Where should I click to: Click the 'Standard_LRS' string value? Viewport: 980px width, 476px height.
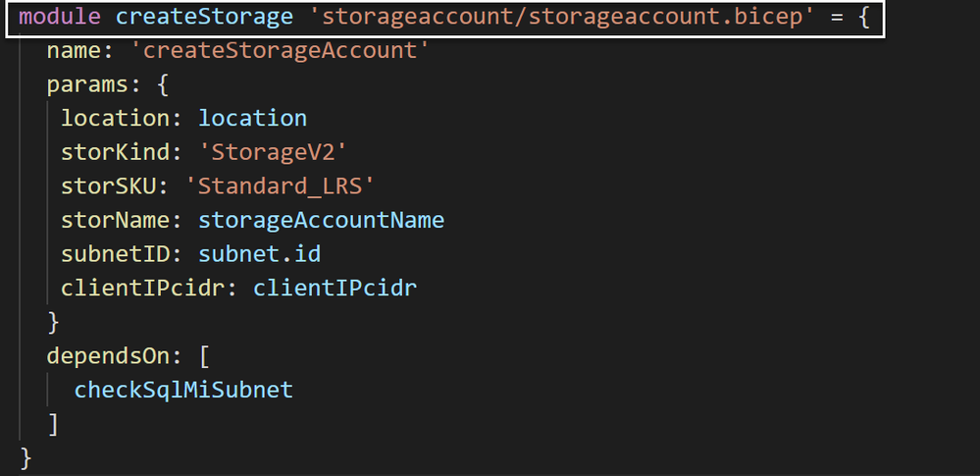click(280, 185)
